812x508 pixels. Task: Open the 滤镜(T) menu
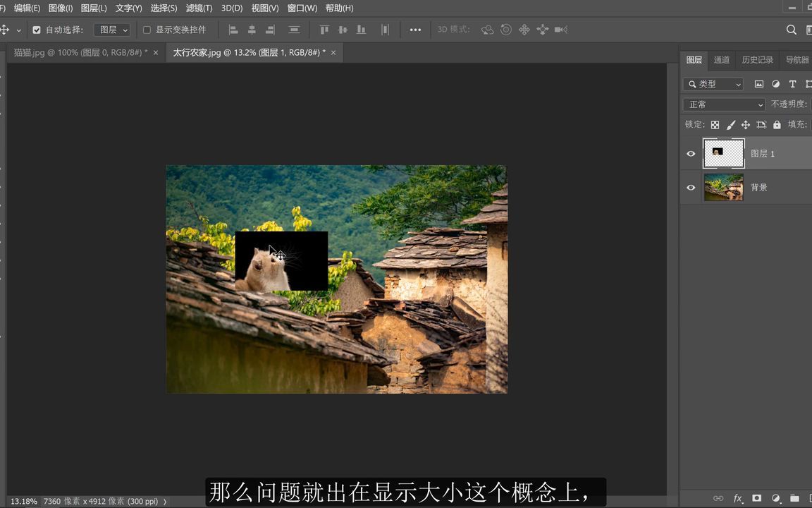click(198, 8)
